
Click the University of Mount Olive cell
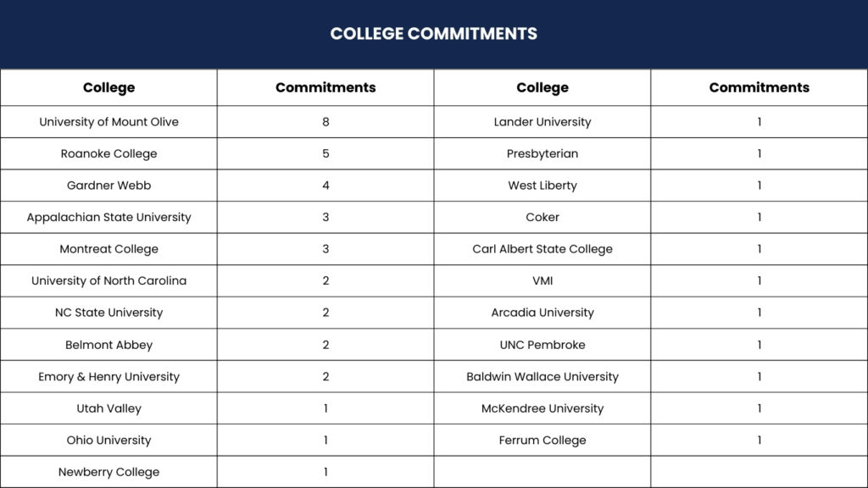click(x=109, y=122)
